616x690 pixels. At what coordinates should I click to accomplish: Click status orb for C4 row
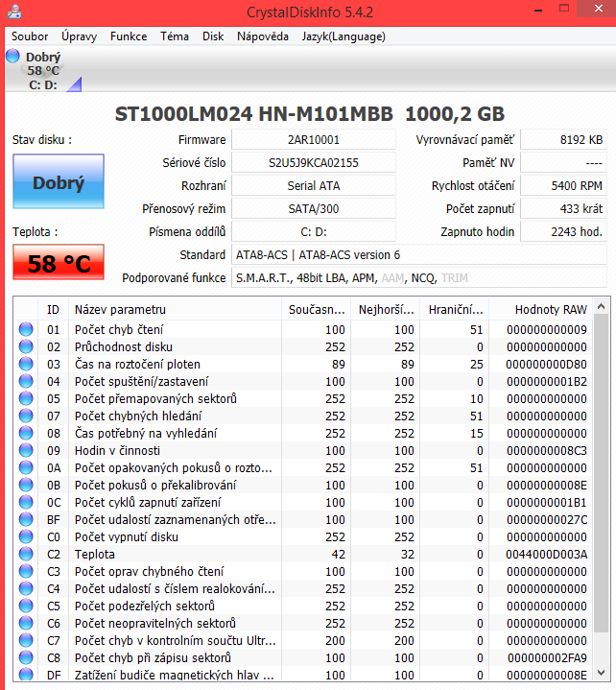pos(26,588)
